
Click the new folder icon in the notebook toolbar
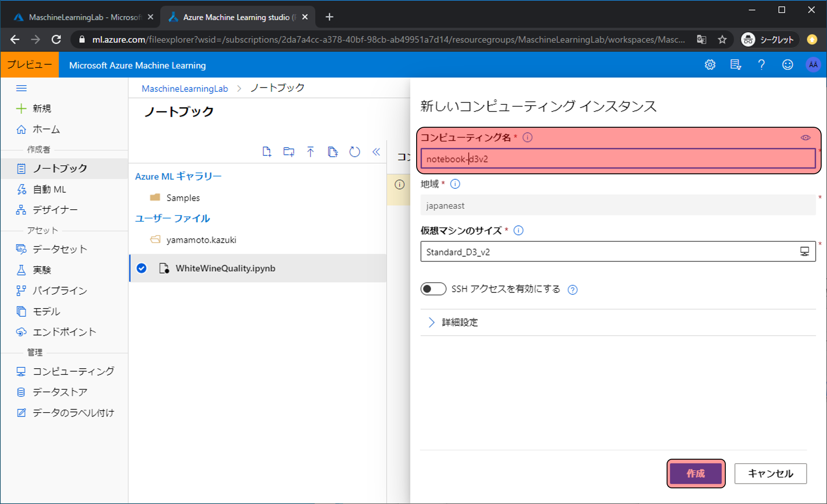click(x=289, y=152)
